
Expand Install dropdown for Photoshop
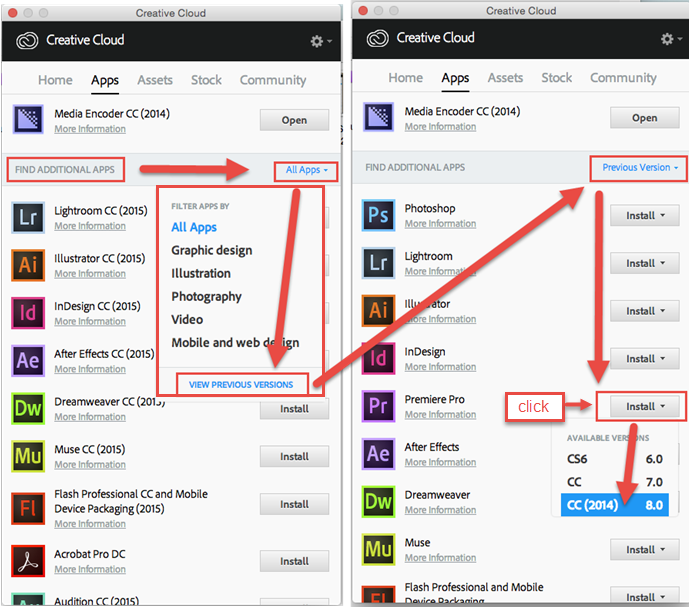645,215
